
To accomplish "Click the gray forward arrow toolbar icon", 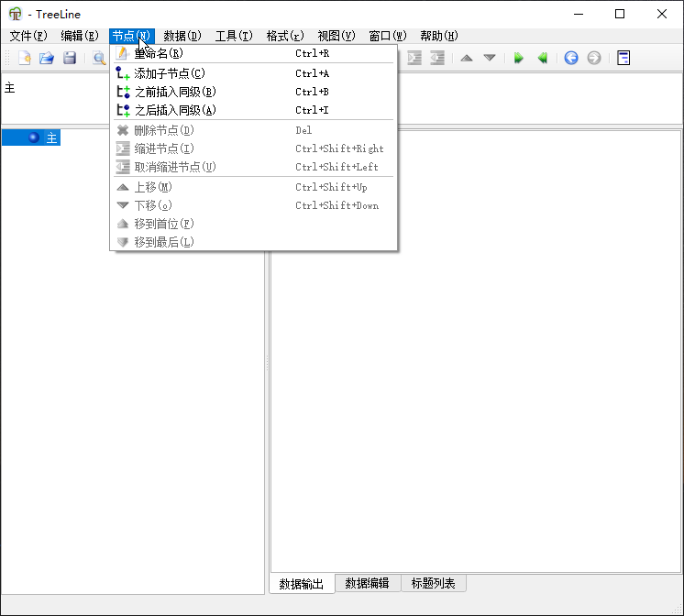I will [594, 58].
